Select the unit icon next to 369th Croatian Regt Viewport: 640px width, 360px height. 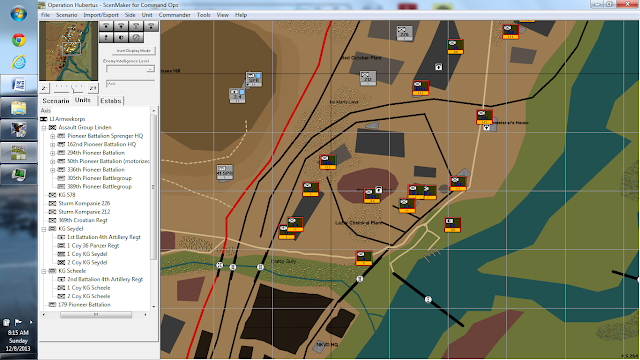52,220
